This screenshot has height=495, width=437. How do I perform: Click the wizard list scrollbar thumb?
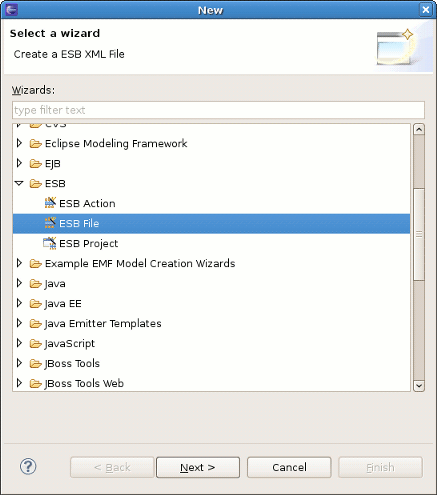click(x=419, y=234)
